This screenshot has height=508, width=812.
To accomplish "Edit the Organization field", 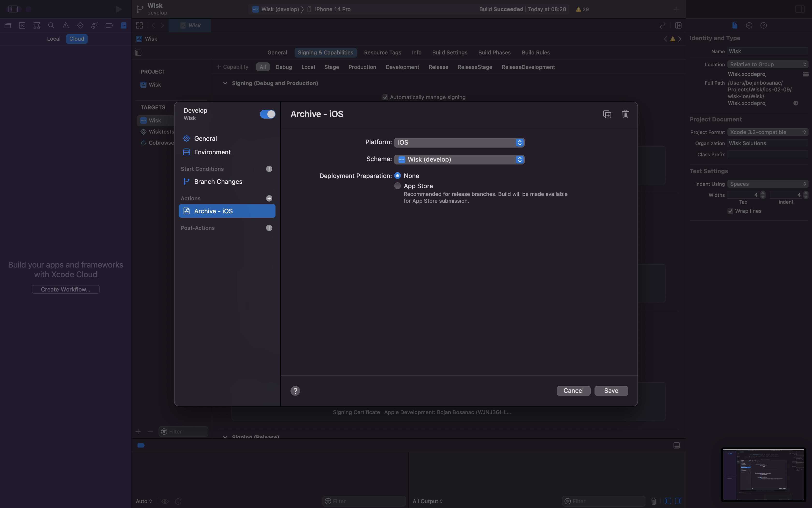I will coord(768,143).
